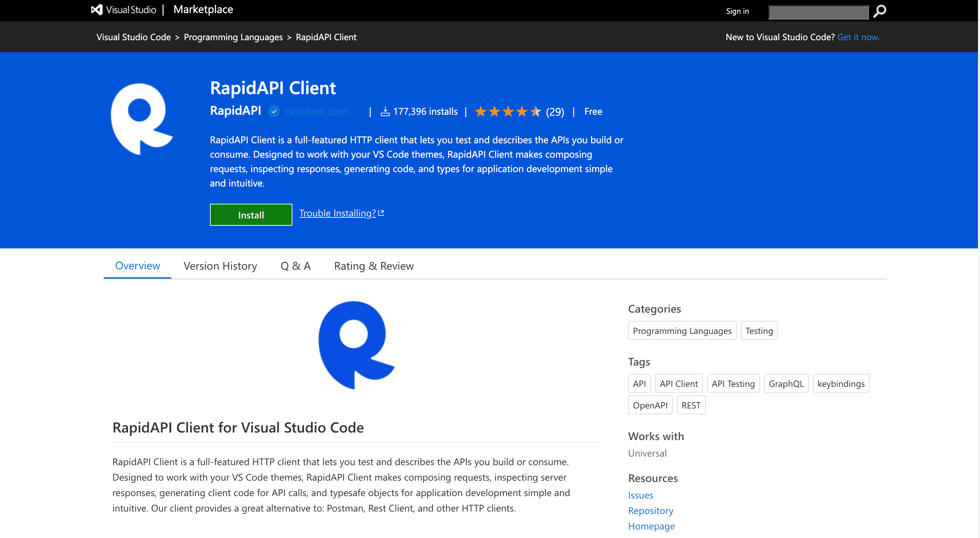Click the Resources heading

(x=653, y=478)
